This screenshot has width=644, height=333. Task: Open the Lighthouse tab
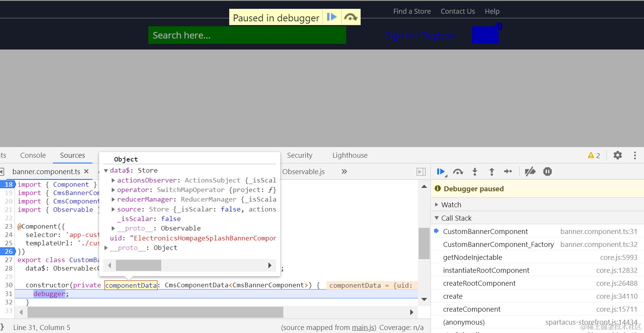pyautogui.click(x=350, y=155)
